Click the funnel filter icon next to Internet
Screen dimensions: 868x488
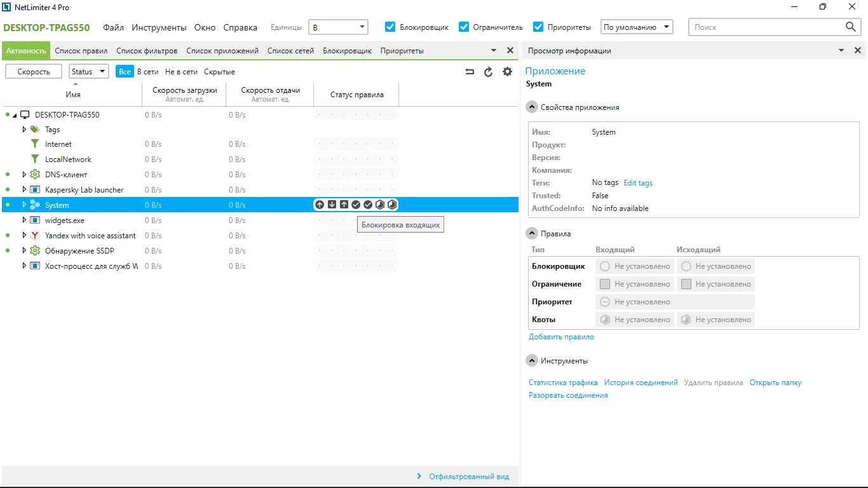pyautogui.click(x=35, y=144)
